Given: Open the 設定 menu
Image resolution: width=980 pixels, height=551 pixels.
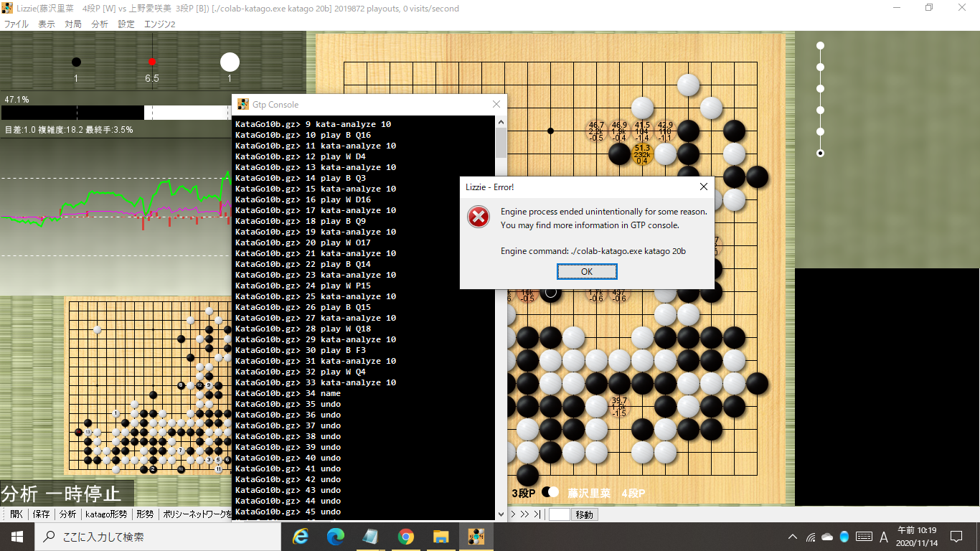Looking at the screenshot, I should [x=126, y=24].
